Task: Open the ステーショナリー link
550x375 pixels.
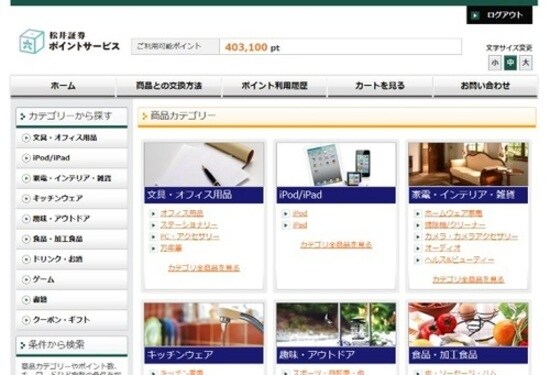Action: [x=189, y=225]
